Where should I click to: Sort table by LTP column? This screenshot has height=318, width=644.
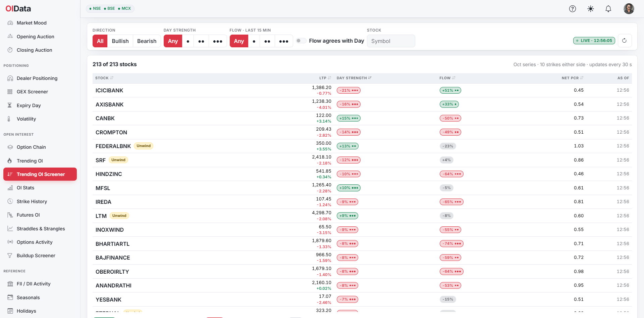(x=325, y=78)
